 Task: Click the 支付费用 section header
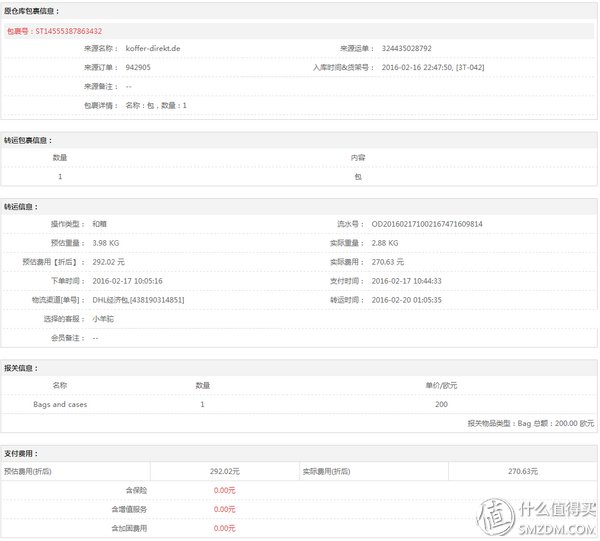pyautogui.click(x=23, y=452)
